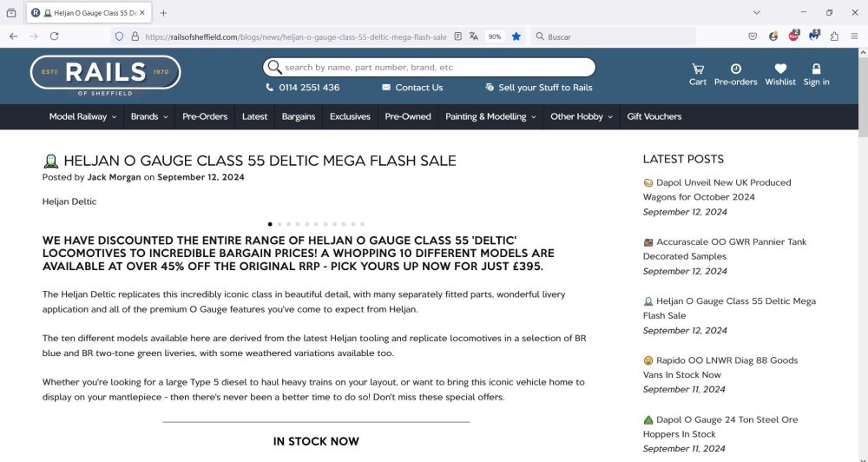Image resolution: width=868 pixels, height=462 pixels.
Task: Reload the current page
Action: 54,36
